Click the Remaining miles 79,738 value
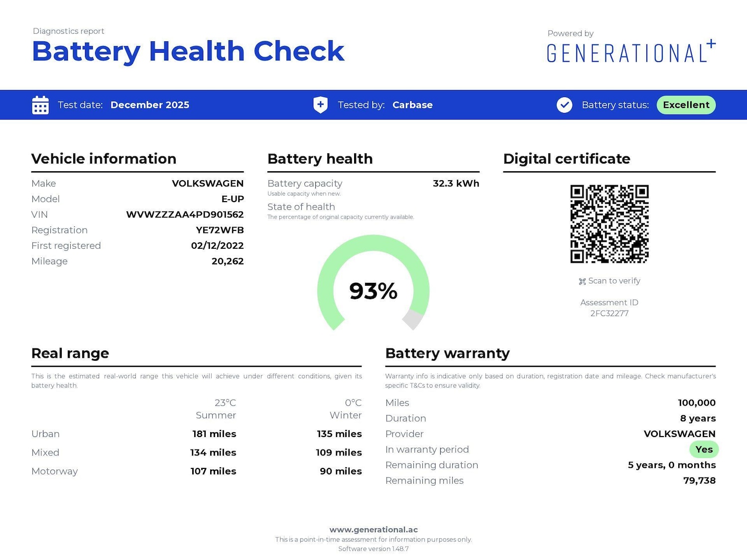This screenshot has height=560, width=747. tap(699, 480)
